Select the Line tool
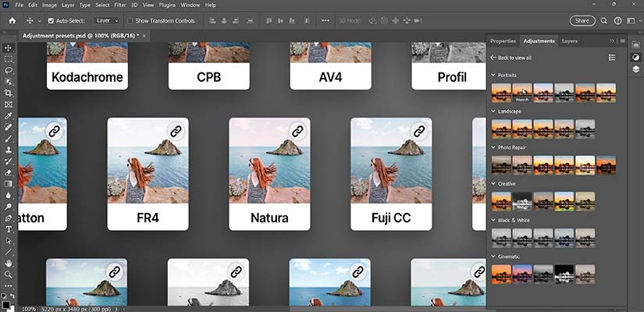 (x=9, y=252)
